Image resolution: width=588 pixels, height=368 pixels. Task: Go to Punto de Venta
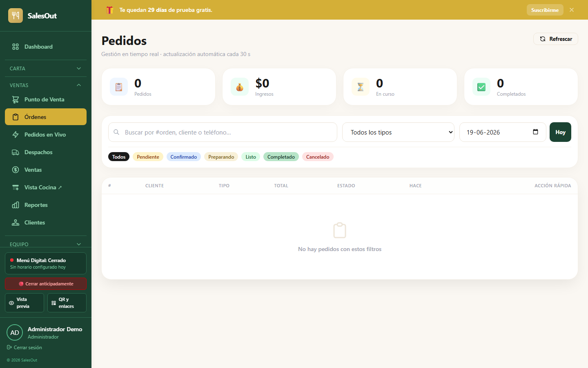click(46, 99)
